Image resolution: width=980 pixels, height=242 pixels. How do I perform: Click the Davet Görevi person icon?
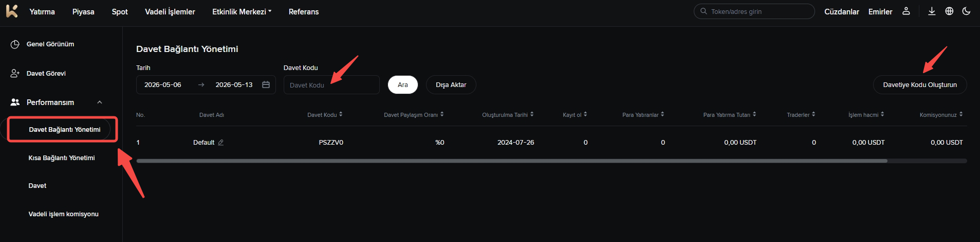click(x=15, y=74)
